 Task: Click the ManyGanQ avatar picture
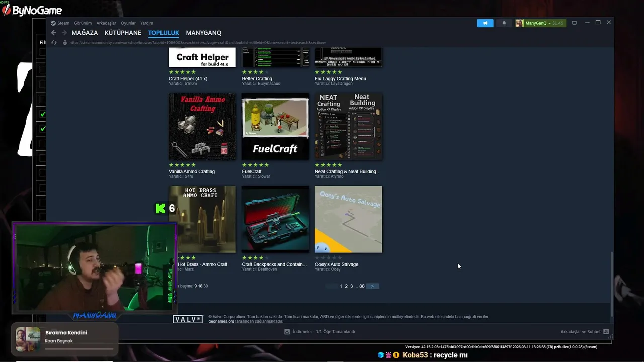[x=519, y=23]
